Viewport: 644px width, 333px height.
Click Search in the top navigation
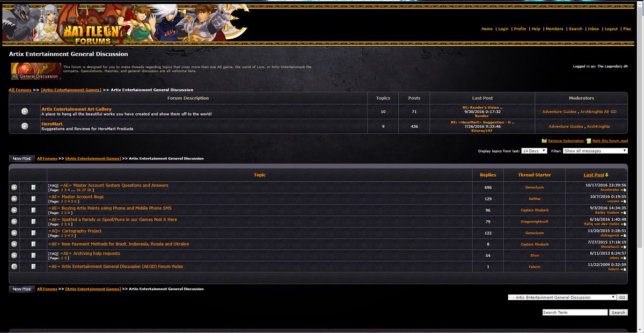pyautogui.click(x=575, y=29)
